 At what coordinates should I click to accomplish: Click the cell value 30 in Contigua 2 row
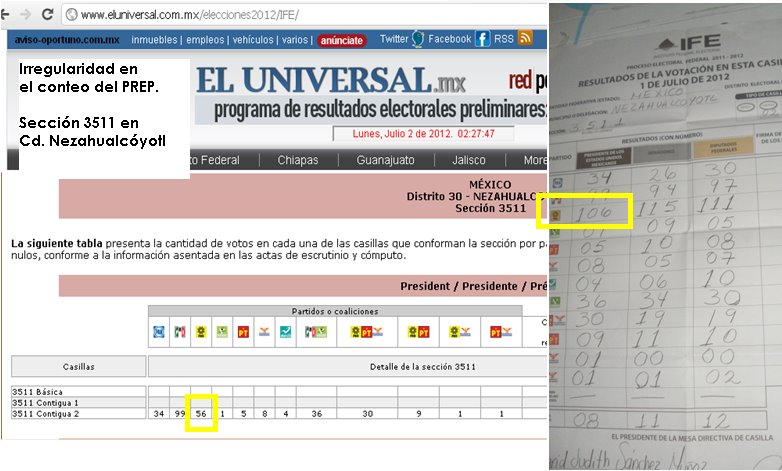point(368,414)
